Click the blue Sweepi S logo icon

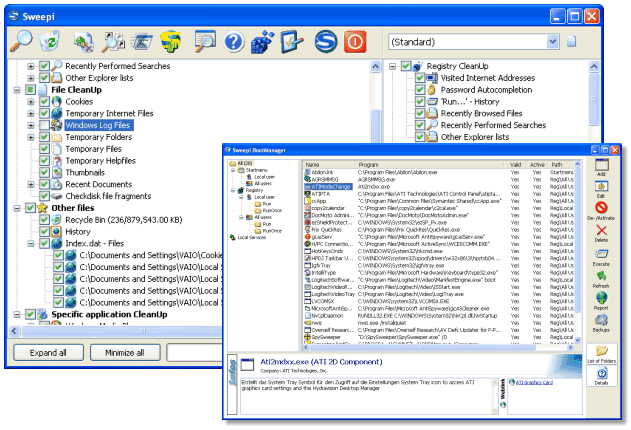[x=326, y=41]
